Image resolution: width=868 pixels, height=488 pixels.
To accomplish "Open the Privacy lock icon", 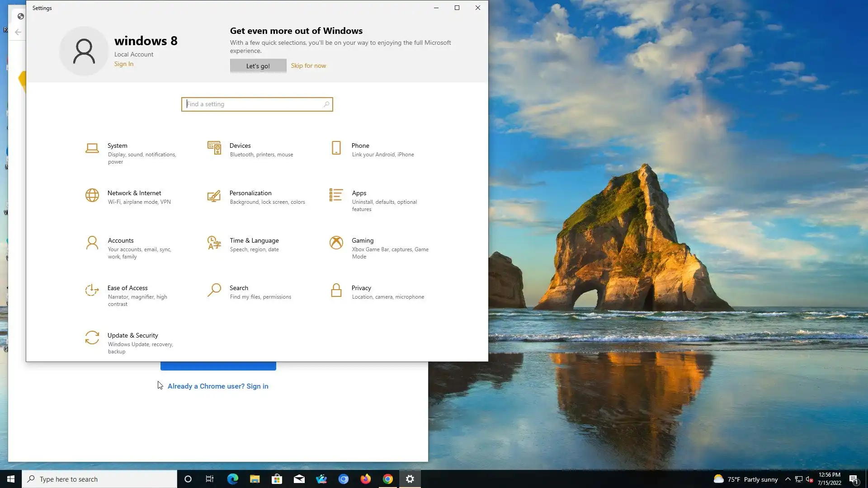I will [x=336, y=290].
